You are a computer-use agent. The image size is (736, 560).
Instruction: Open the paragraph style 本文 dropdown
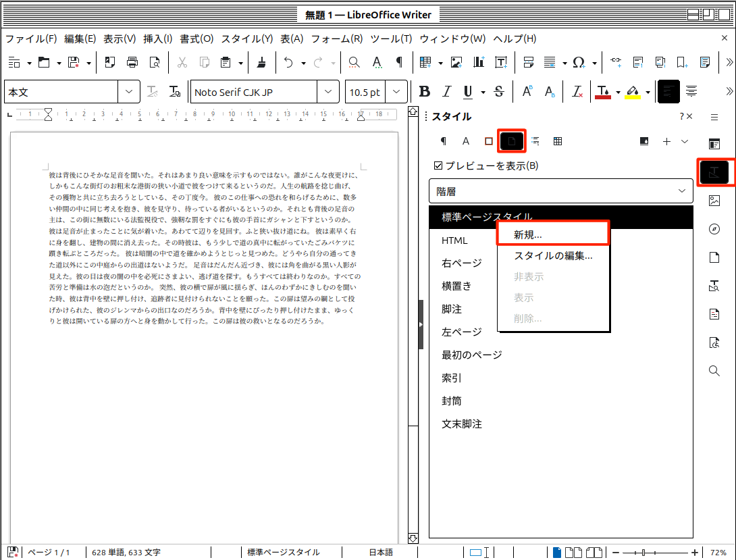click(129, 92)
